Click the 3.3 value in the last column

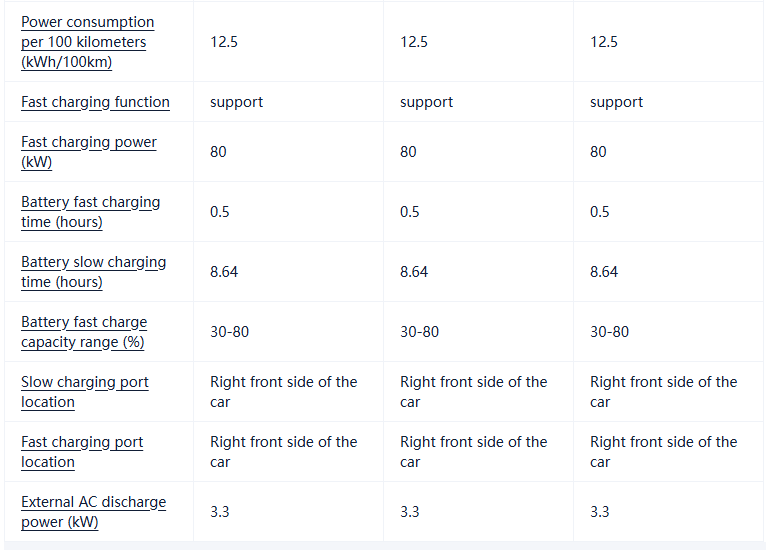[x=600, y=512]
